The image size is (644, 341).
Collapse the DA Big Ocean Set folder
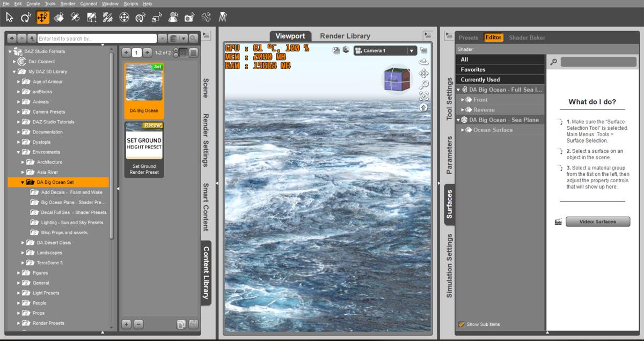coord(23,182)
